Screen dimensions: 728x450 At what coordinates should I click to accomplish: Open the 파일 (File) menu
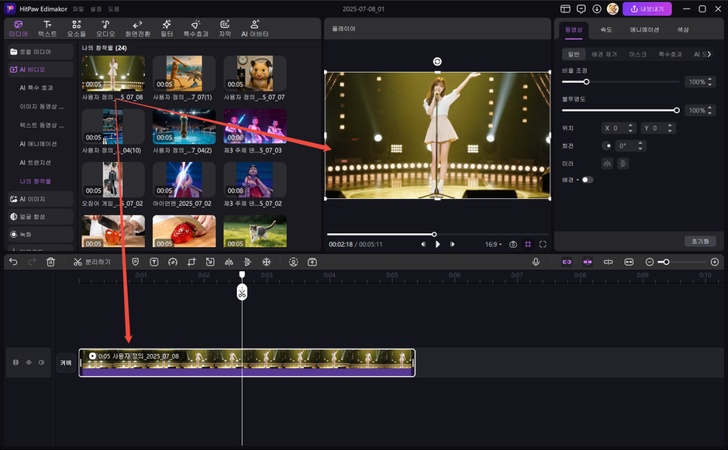click(x=78, y=9)
